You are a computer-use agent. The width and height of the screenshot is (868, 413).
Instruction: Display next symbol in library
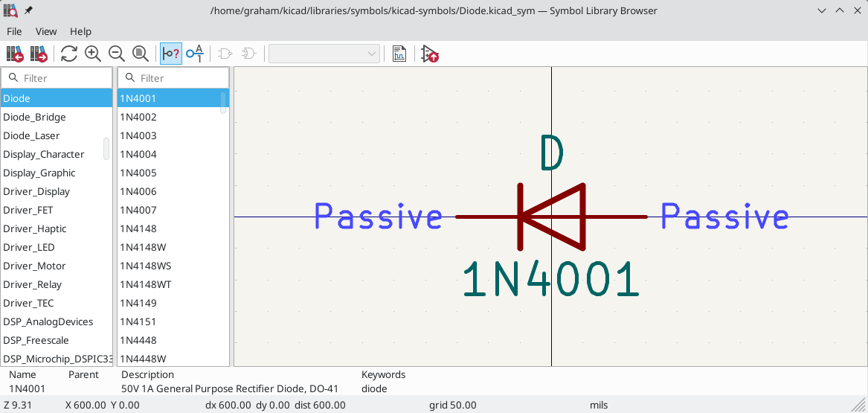(x=39, y=54)
